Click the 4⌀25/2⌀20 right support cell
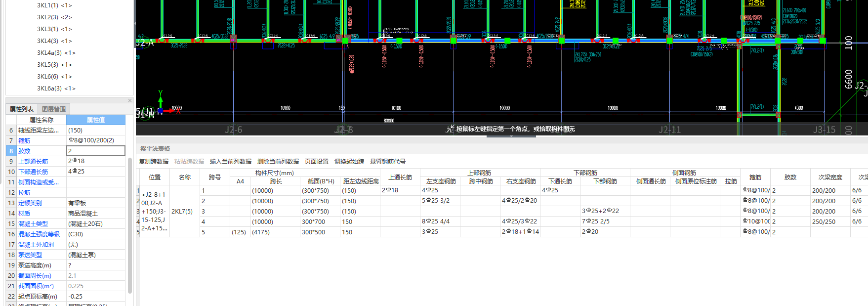The width and height of the screenshot is (868, 306). (520, 201)
